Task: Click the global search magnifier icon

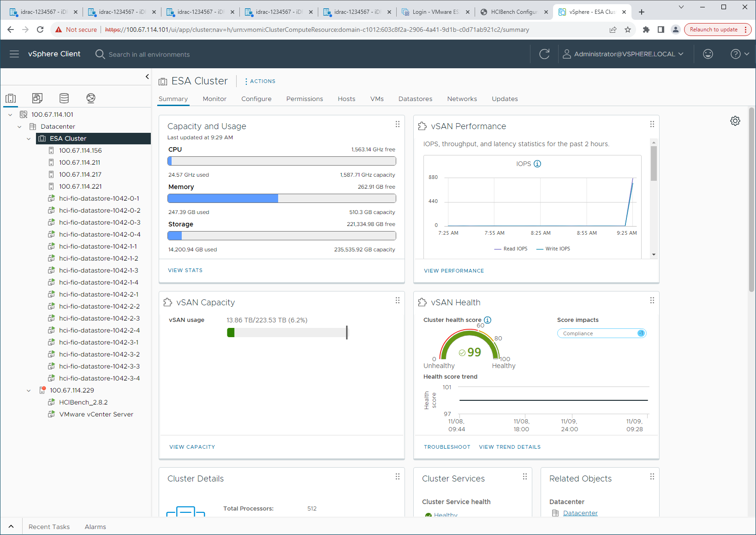Action: tap(100, 54)
